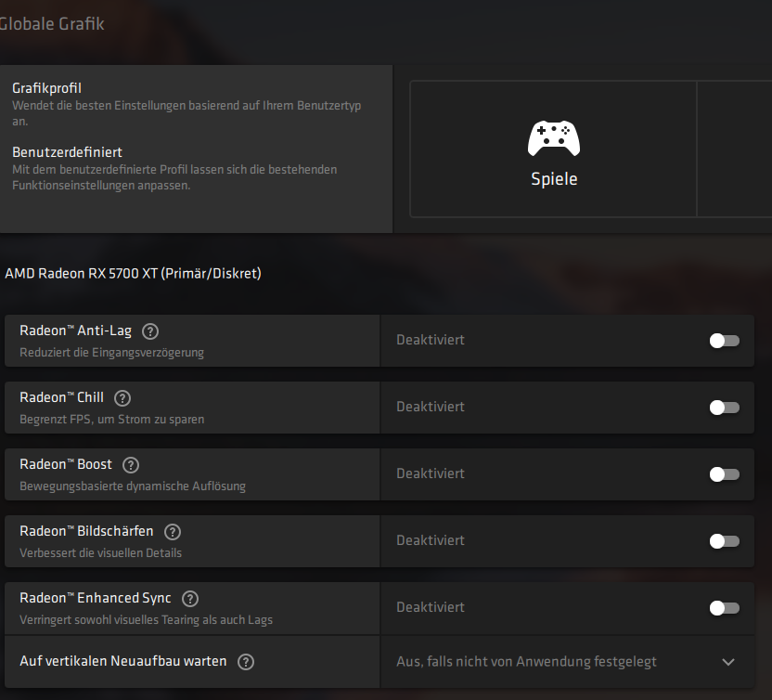Screen dimensions: 772x700
Task: Open help for Radeon Boost
Action: [131, 465]
